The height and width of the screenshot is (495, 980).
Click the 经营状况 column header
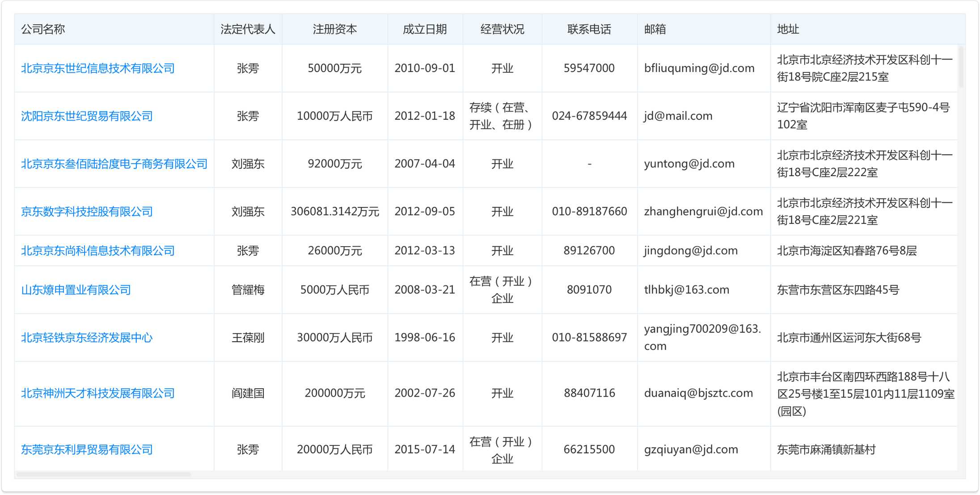(x=502, y=29)
